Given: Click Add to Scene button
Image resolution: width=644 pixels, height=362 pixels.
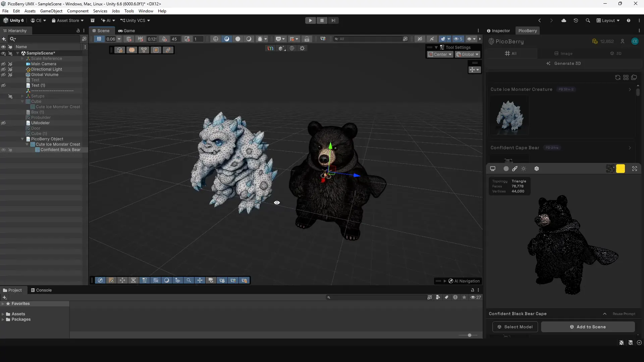Looking at the screenshot, I should [588, 327].
